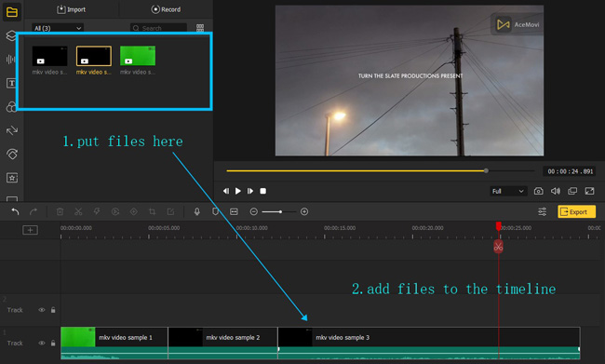Open the Text tool panel in sidebar
The height and width of the screenshot is (364, 605).
point(11,83)
